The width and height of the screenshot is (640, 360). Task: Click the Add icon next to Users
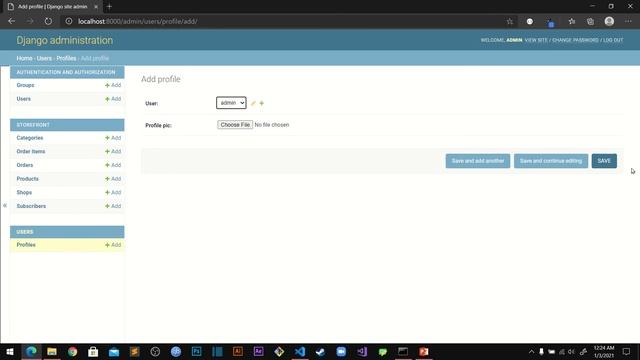[113, 99]
